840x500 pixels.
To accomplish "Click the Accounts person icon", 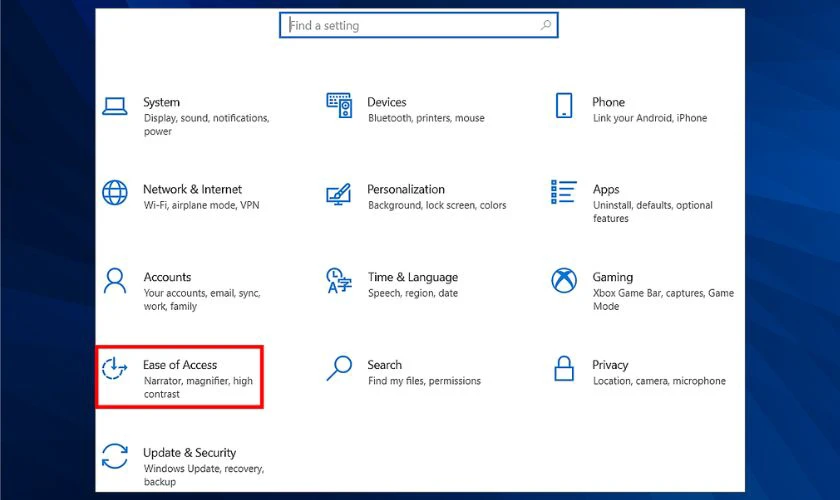I will pyautogui.click(x=115, y=281).
